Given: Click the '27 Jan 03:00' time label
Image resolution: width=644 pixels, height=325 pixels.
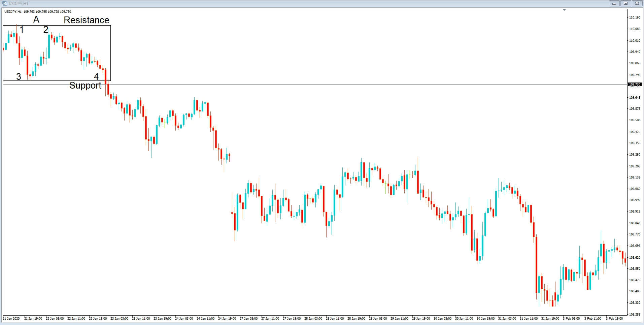Looking at the screenshot, I should pos(248,319).
